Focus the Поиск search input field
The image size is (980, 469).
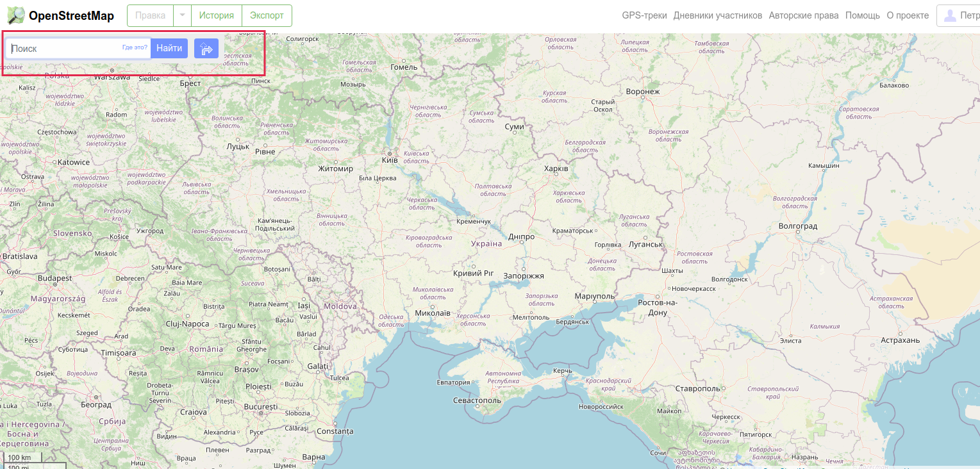(x=64, y=49)
